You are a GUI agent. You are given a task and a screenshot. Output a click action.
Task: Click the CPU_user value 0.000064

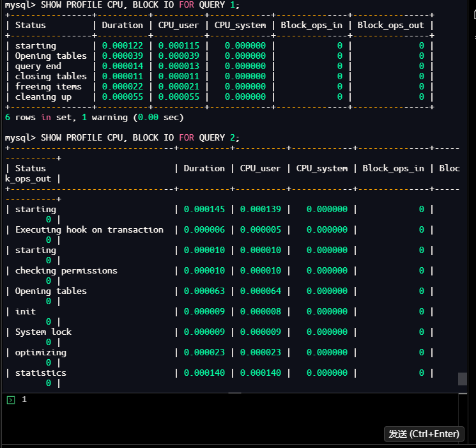pyautogui.click(x=261, y=291)
